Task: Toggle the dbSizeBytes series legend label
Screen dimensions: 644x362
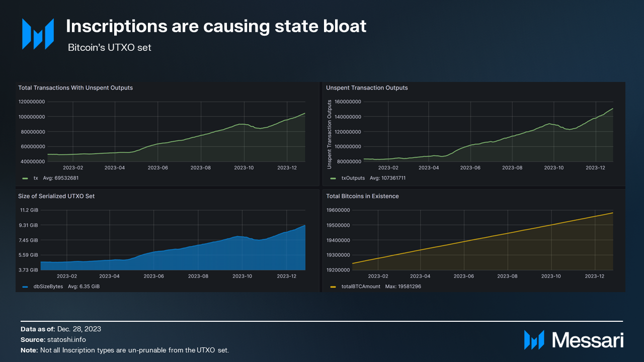Action: (x=48, y=287)
